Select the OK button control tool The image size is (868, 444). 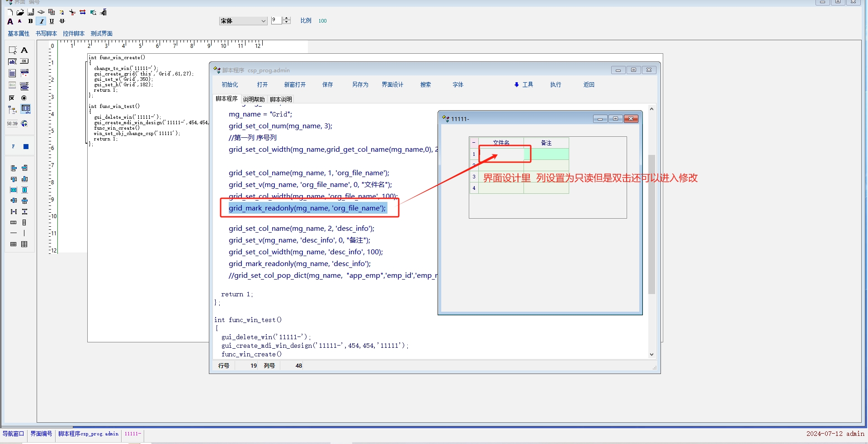click(x=24, y=61)
